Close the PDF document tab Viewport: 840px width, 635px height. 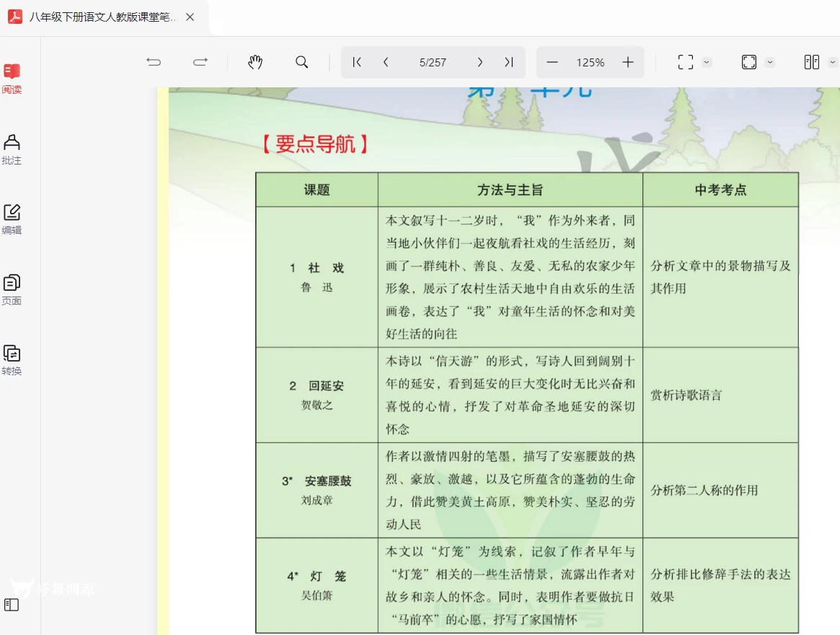tap(190, 17)
